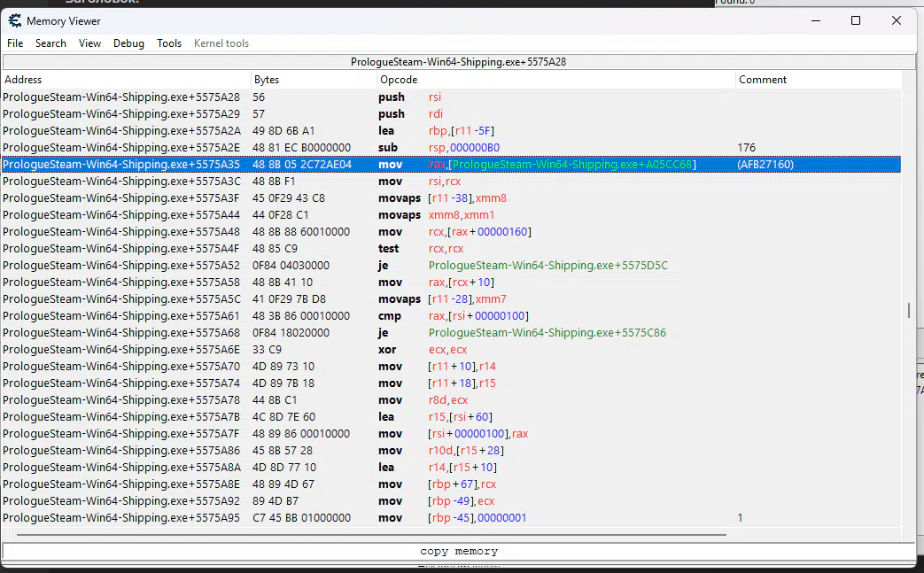Image resolution: width=924 pixels, height=573 pixels.
Task: Open the Tools menu
Action: coord(169,43)
